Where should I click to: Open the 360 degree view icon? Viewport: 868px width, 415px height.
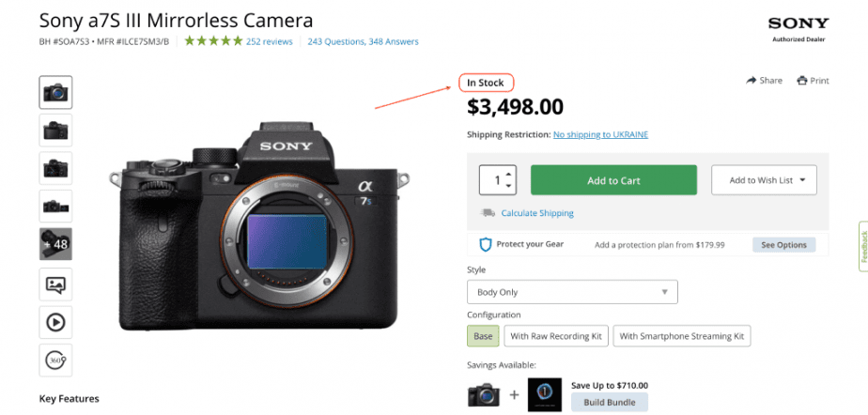(55, 361)
